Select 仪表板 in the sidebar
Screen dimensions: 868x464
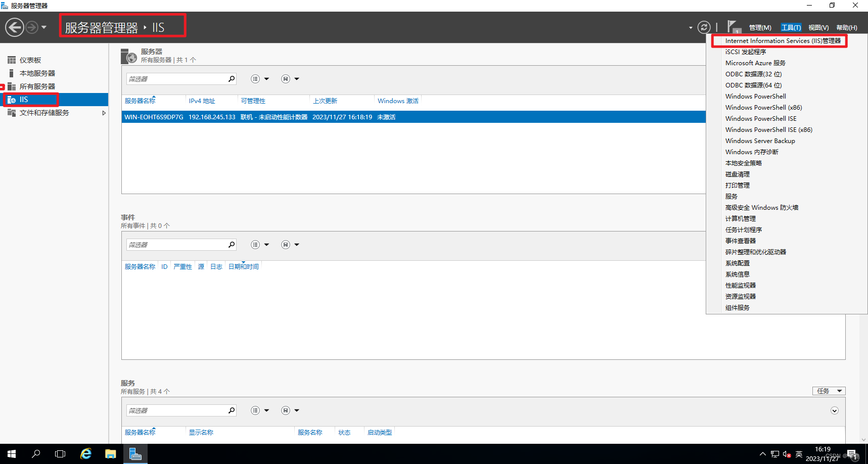30,60
